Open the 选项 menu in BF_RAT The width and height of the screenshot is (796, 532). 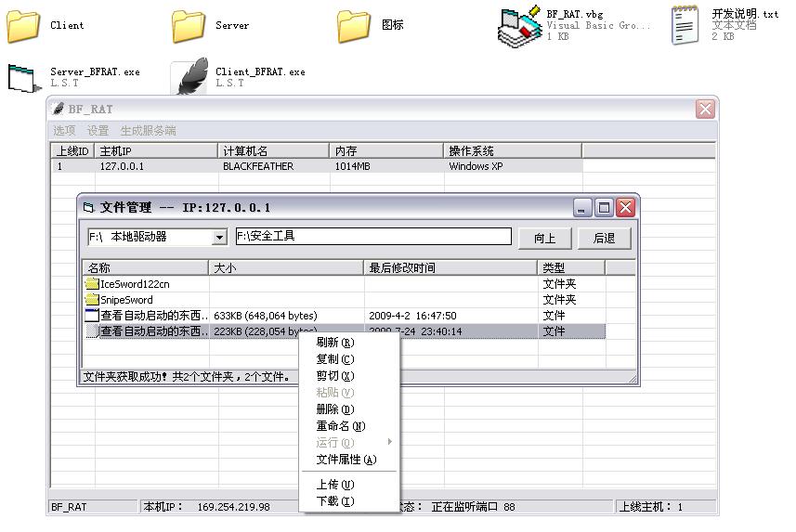(x=64, y=131)
